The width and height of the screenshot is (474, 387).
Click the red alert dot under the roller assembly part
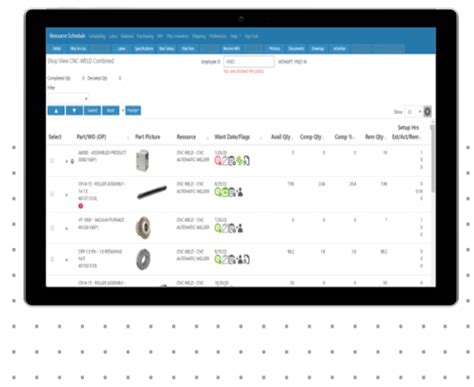point(81,206)
